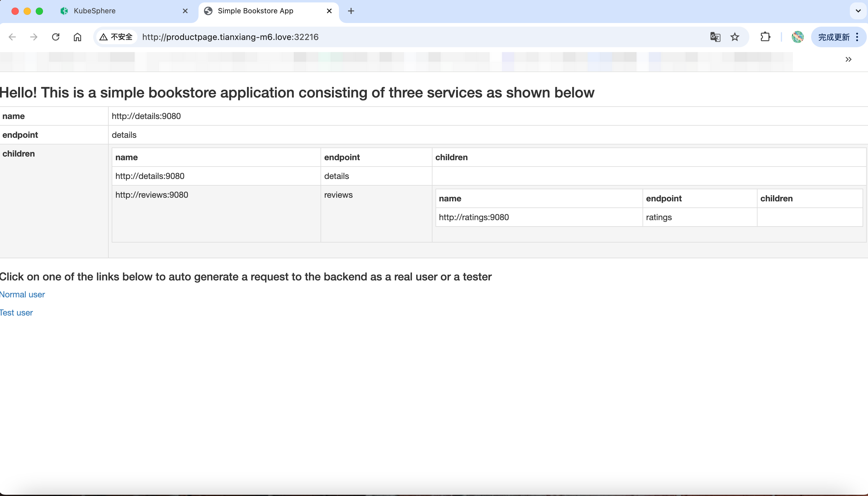868x496 pixels.
Task: Click the forward navigation arrow
Action: tap(34, 37)
